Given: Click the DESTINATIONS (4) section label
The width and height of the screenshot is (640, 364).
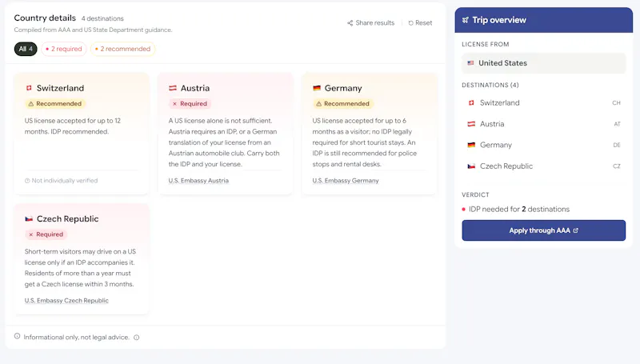Looking at the screenshot, I should tap(490, 85).
